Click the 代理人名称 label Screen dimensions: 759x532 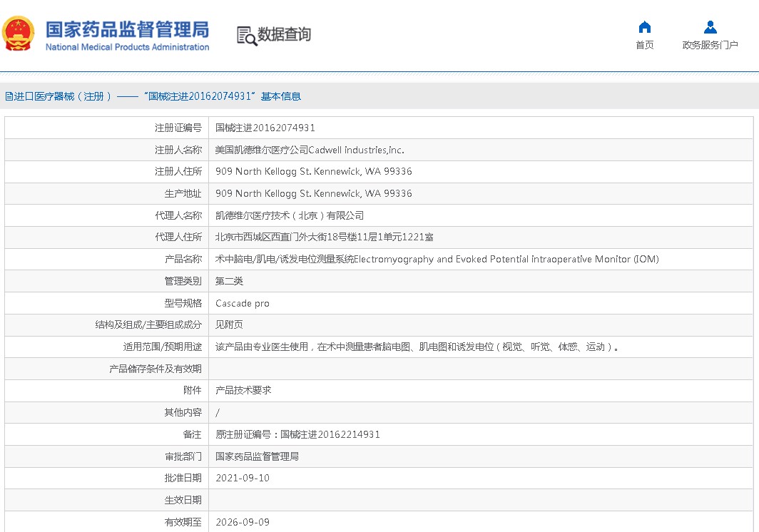178,215
